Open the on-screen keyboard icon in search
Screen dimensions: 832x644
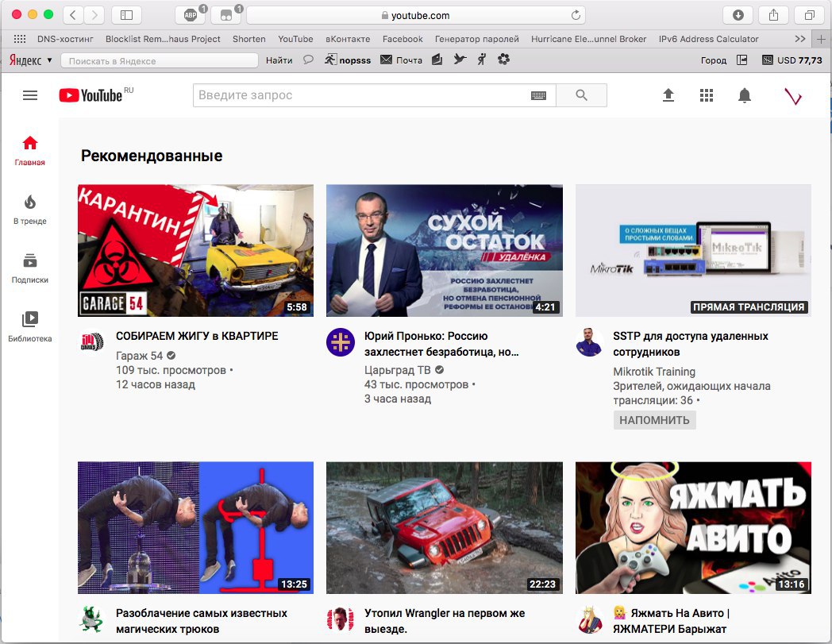538,95
